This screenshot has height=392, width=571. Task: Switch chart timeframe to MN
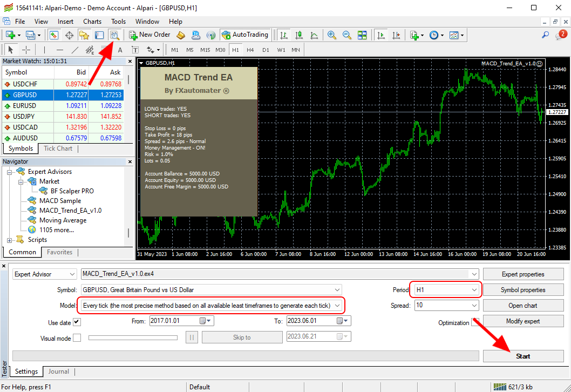(x=296, y=50)
